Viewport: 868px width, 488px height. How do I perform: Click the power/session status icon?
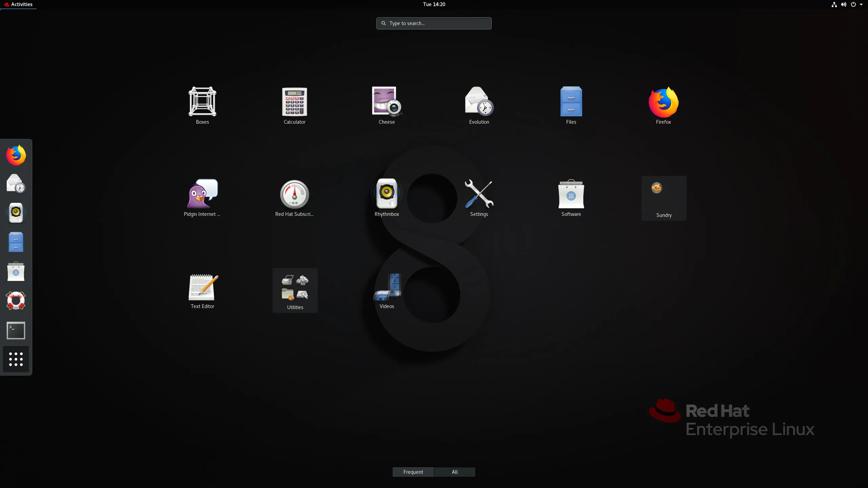point(853,4)
